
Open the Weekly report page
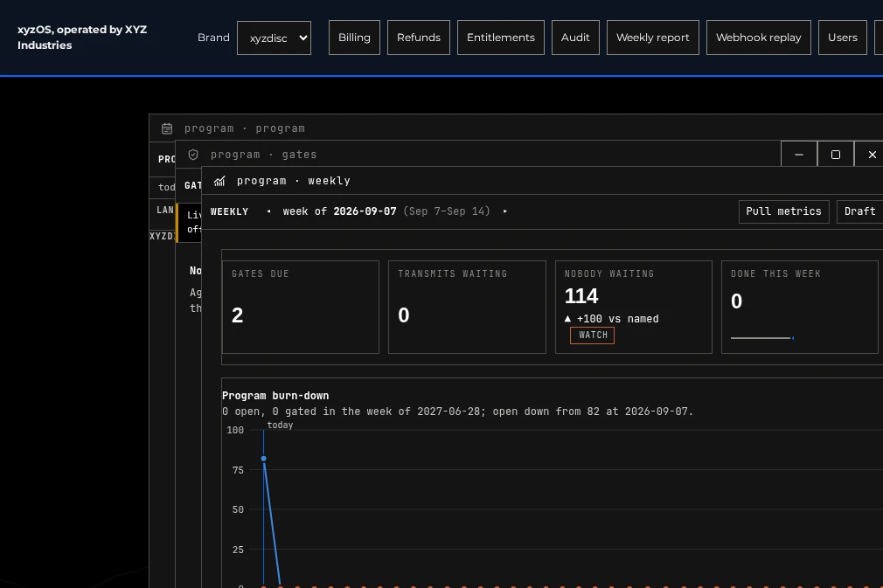coord(653,38)
